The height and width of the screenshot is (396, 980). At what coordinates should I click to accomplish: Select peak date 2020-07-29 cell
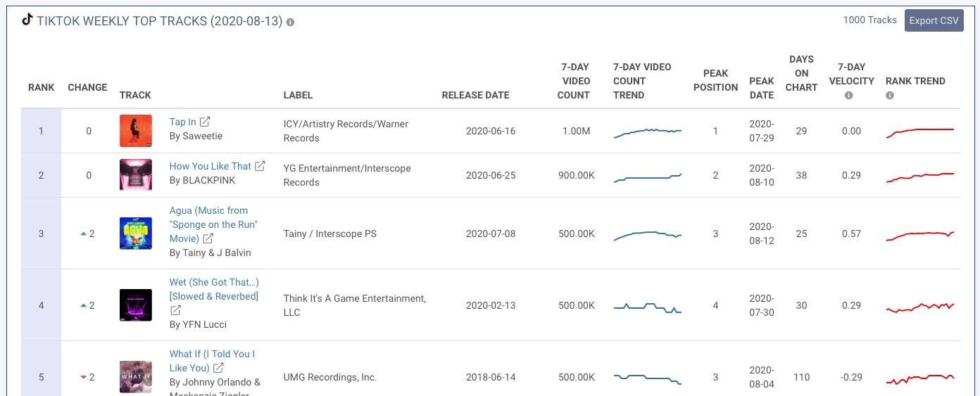click(762, 131)
